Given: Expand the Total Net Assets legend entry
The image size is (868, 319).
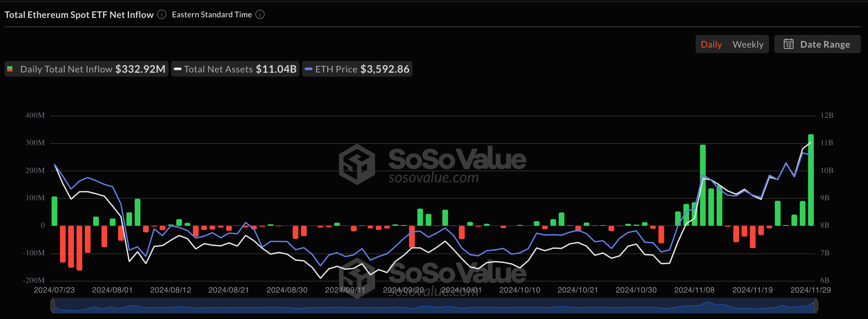Looking at the screenshot, I should coord(235,69).
